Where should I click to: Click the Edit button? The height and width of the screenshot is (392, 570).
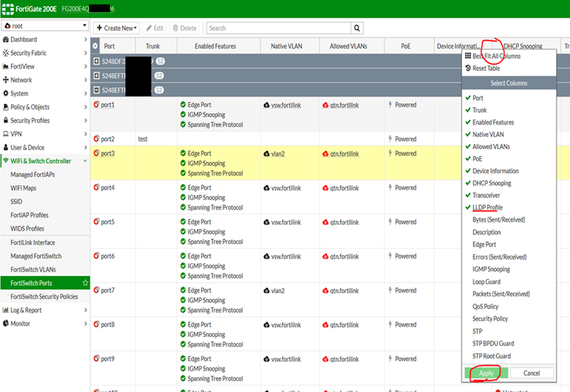[155, 28]
